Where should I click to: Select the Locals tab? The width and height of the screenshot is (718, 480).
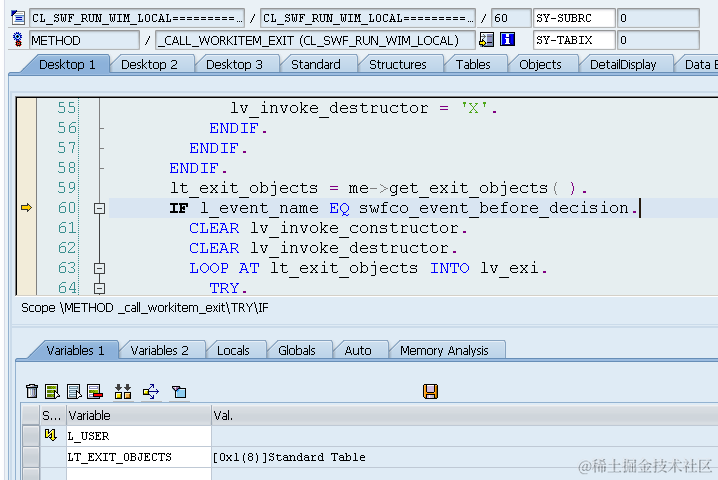[233, 350]
